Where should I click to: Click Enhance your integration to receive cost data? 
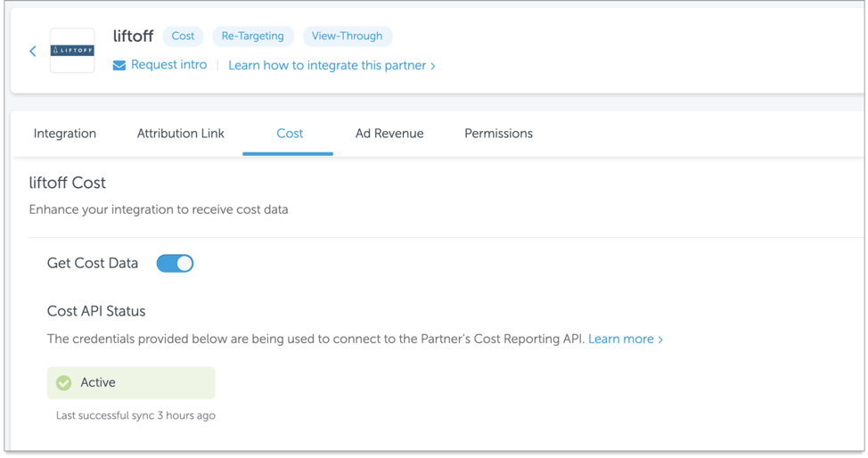(x=159, y=210)
